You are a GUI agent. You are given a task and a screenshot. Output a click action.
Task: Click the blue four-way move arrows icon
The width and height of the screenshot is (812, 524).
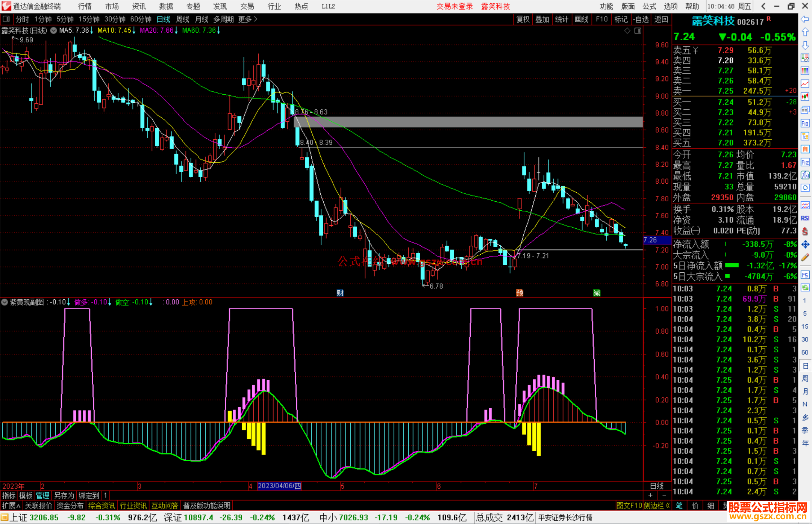click(805, 245)
